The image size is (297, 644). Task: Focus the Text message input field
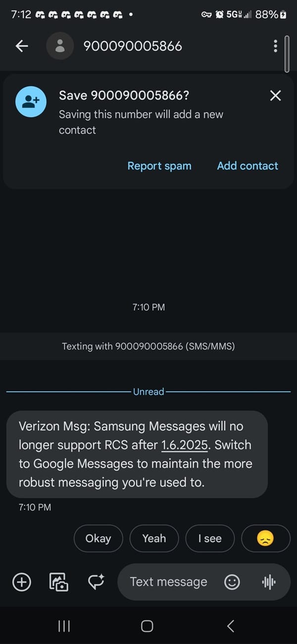pyautogui.click(x=168, y=582)
